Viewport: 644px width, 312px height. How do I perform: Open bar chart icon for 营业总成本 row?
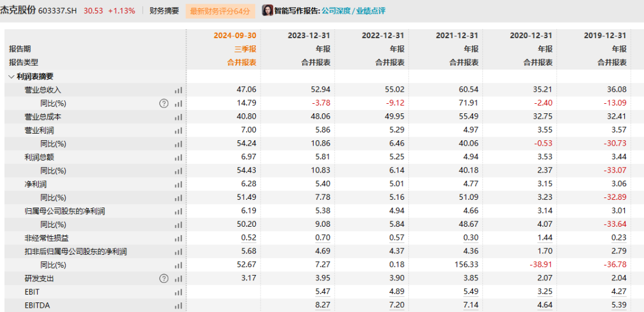tap(178, 117)
